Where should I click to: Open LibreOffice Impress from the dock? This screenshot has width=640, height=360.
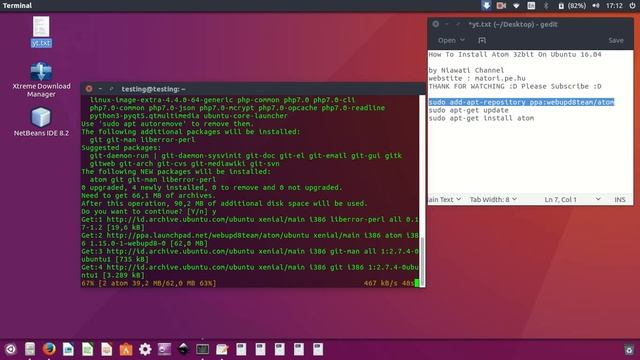107,349
